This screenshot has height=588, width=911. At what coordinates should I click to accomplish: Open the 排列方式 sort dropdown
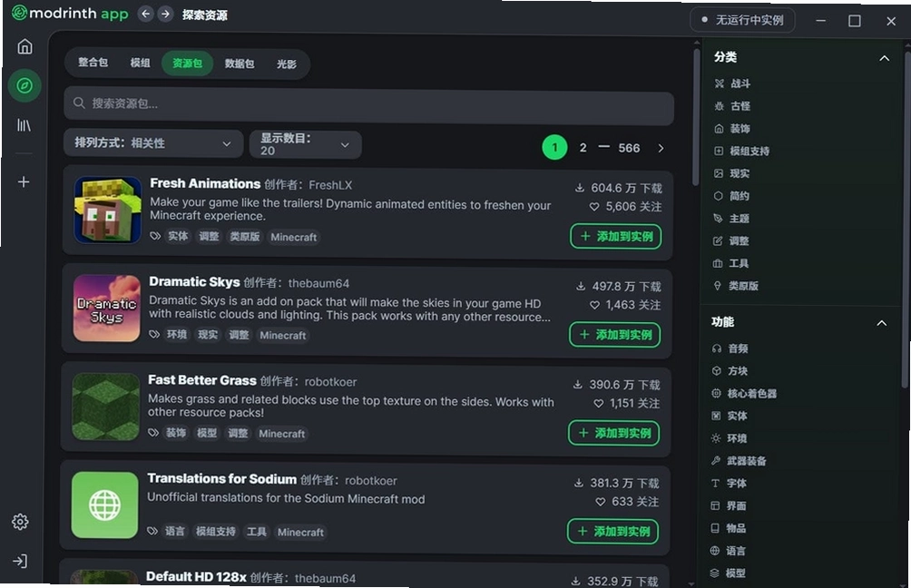point(153,143)
